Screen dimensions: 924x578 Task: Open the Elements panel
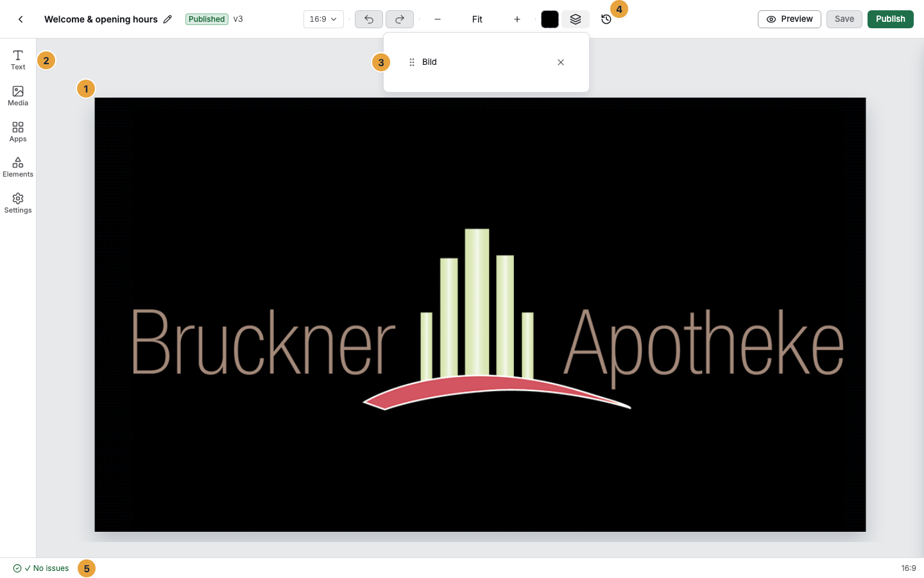18,167
